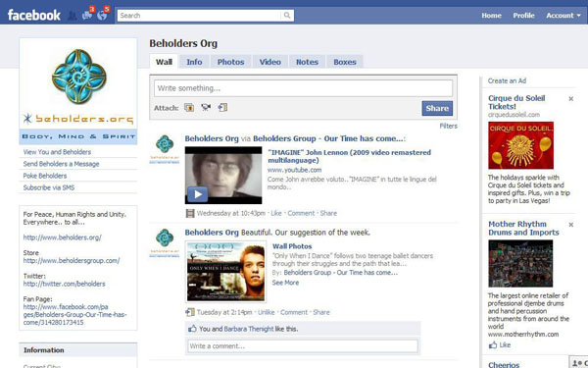The image size is (588, 368).
Task: Click View You and Beholders link
Action: (57, 152)
